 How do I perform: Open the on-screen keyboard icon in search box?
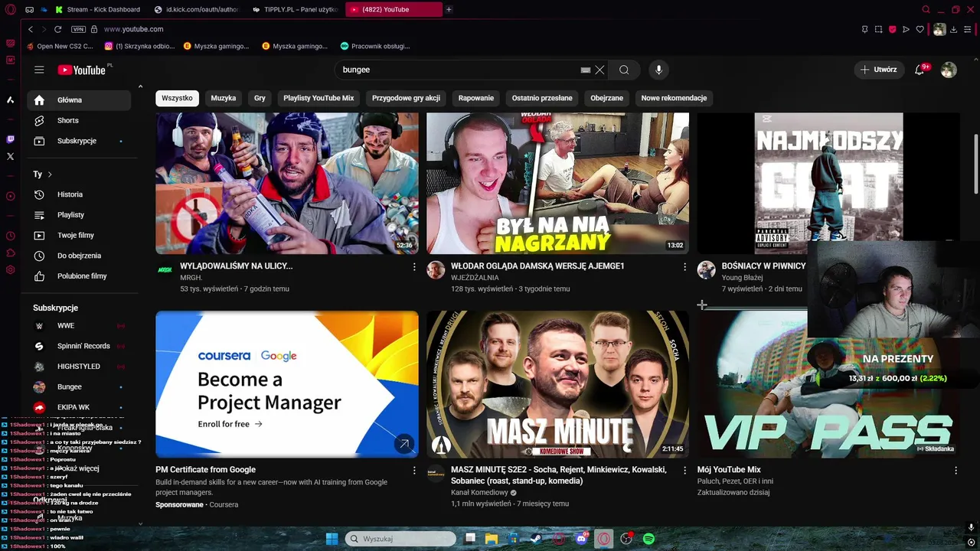pos(586,70)
